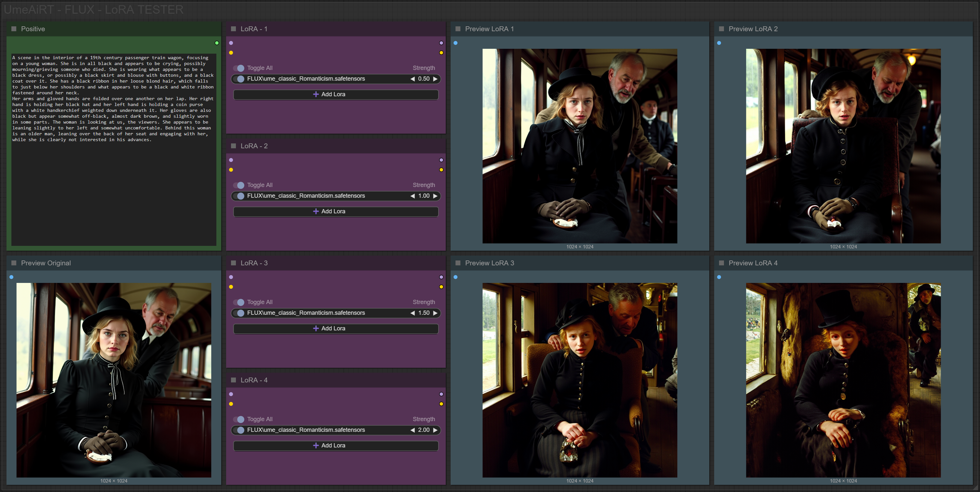Click the Preview LoRA 3 group title

click(x=489, y=263)
